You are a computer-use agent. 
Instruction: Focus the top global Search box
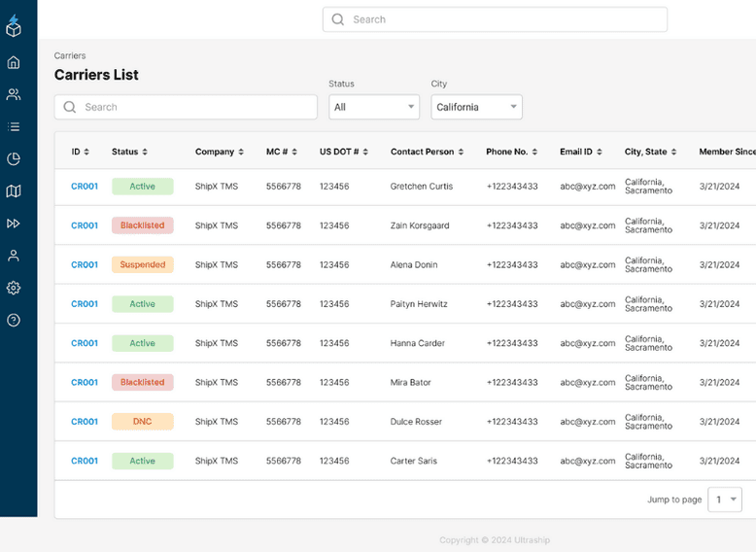click(x=495, y=19)
